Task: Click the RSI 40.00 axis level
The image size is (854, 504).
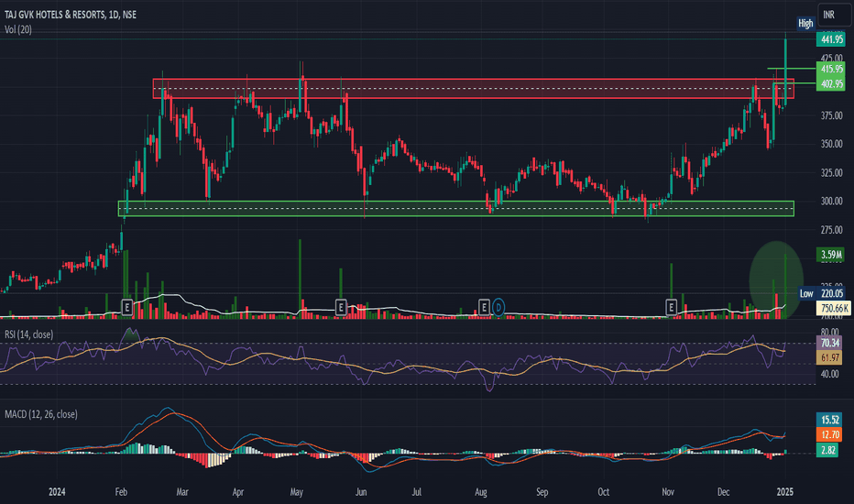Action: click(829, 374)
